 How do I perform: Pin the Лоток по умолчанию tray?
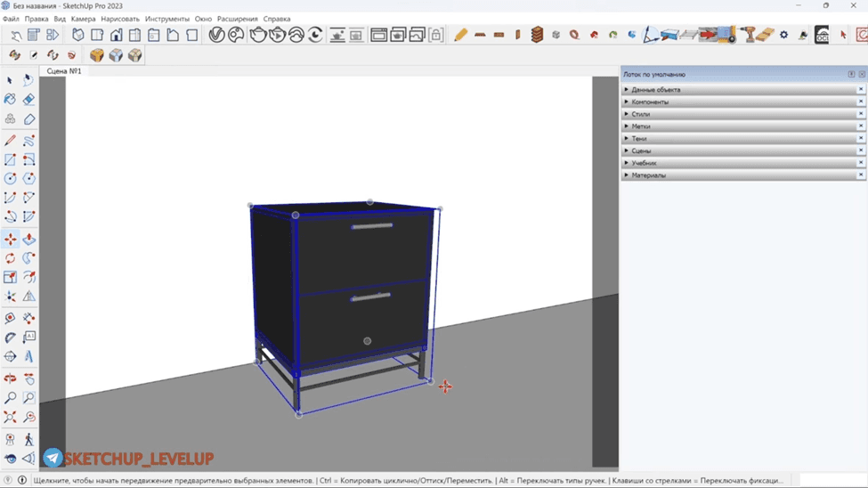click(851, 74)
